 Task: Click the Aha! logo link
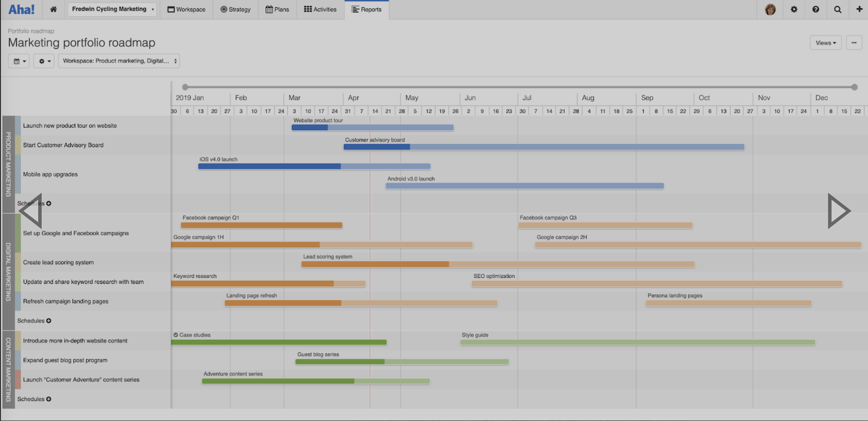coord(21,9)
